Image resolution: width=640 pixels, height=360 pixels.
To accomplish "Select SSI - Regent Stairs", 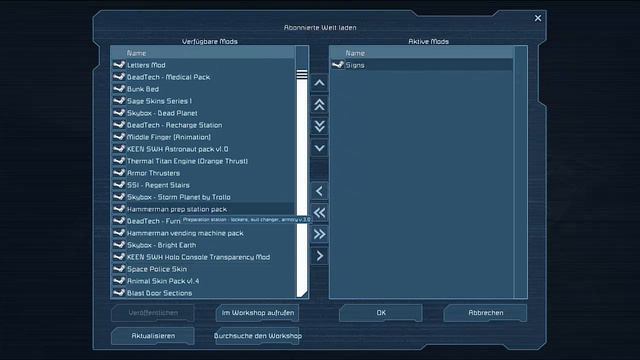I will point(203,185).
